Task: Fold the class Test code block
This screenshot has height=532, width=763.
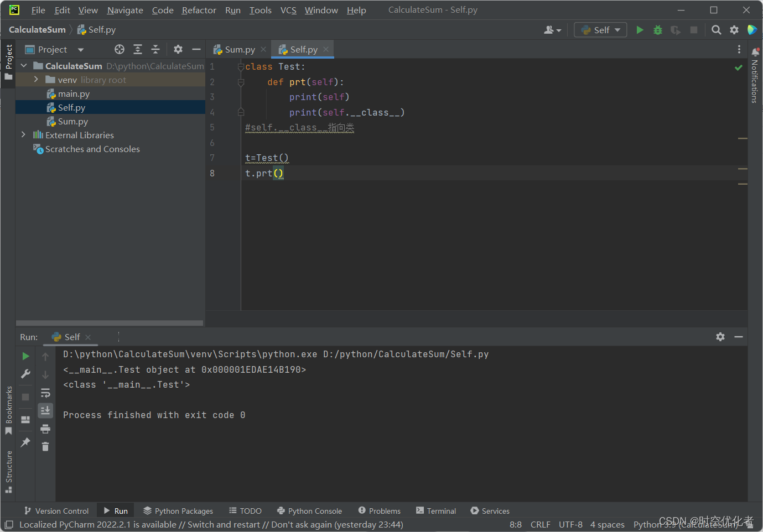Action: (241, 67)
